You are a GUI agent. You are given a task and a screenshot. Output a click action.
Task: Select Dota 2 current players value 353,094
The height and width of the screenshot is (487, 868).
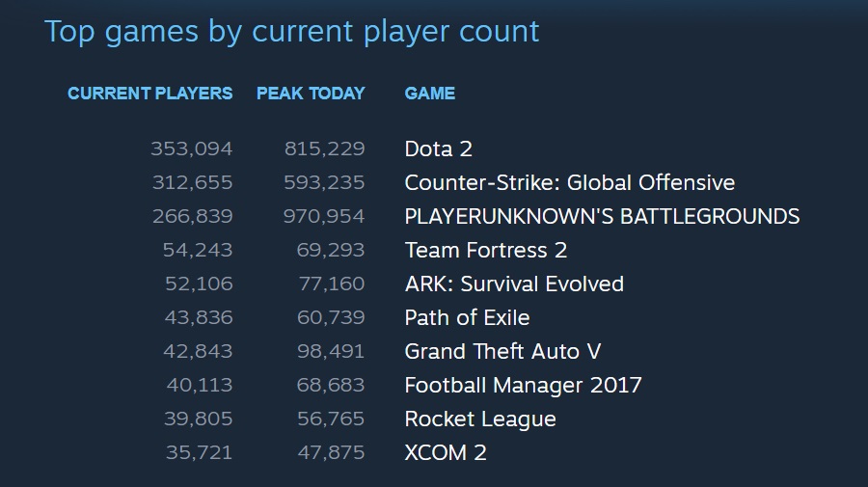(192, 149)
